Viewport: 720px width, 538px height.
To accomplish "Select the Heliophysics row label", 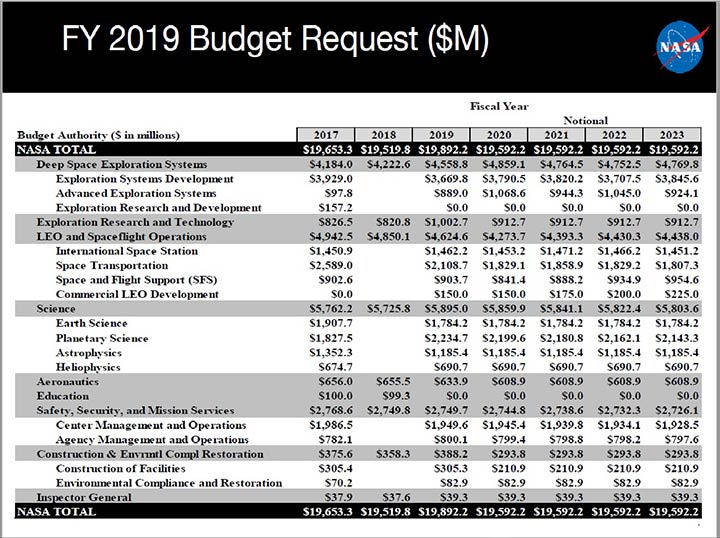I will [88, 367].
